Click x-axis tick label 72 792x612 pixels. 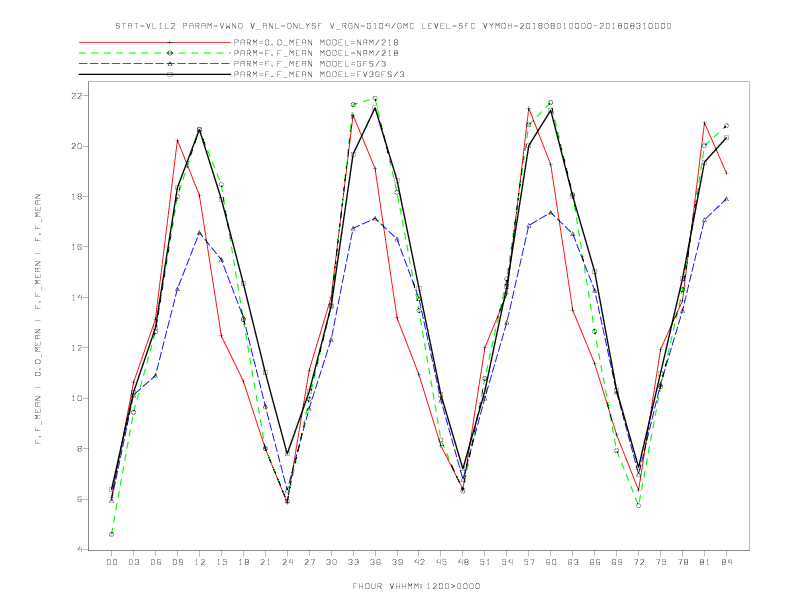639,562
